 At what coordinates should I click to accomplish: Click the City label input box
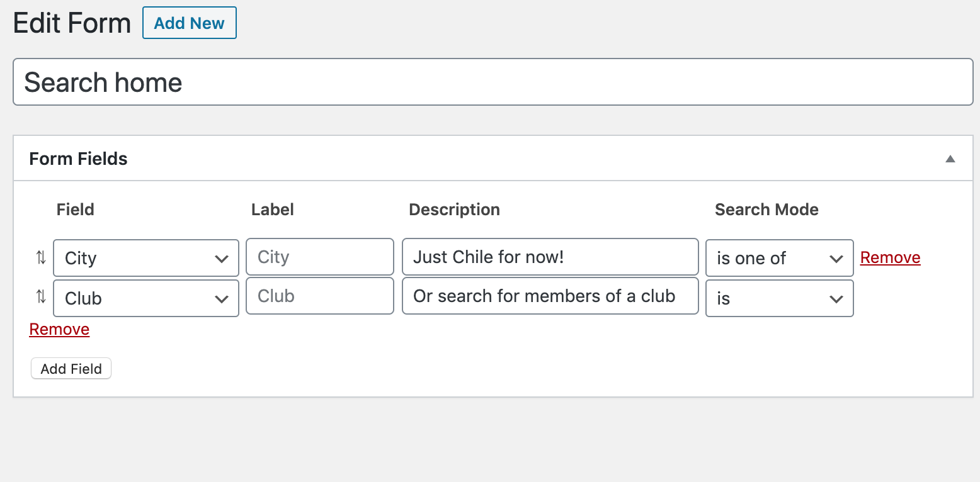coord(320,257)
